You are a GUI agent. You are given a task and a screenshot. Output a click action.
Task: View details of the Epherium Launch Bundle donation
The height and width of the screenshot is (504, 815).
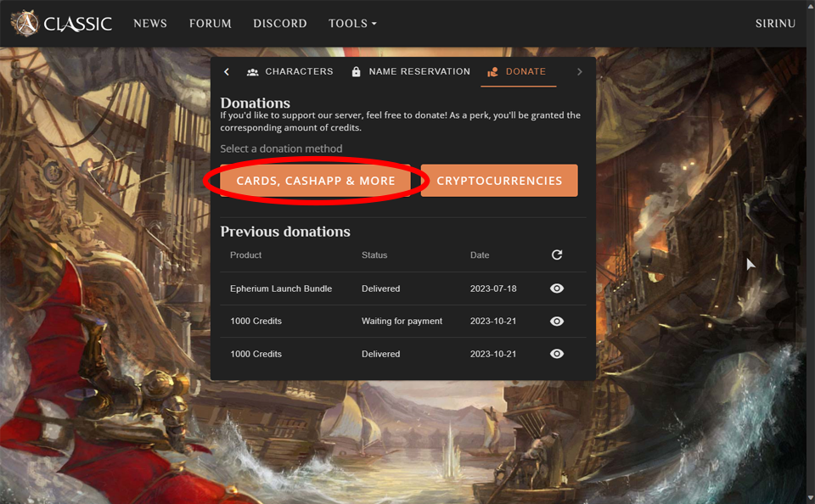[557, 288]
